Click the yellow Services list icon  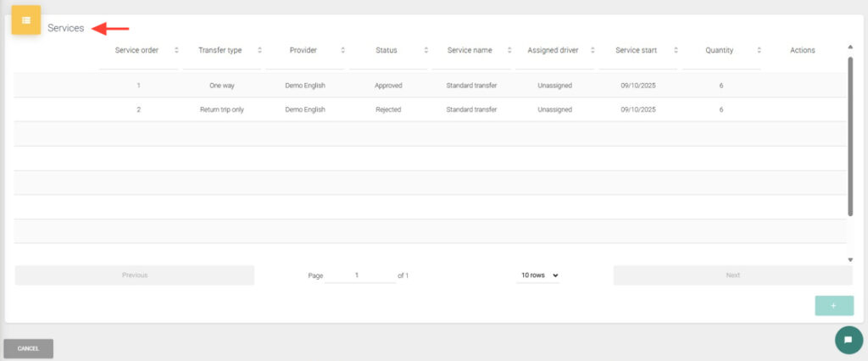coord(25,20)
